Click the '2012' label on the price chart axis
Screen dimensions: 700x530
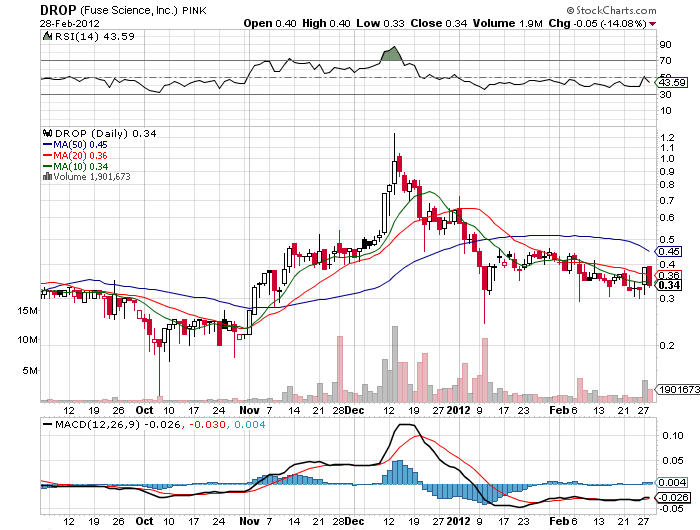(458, 410)
